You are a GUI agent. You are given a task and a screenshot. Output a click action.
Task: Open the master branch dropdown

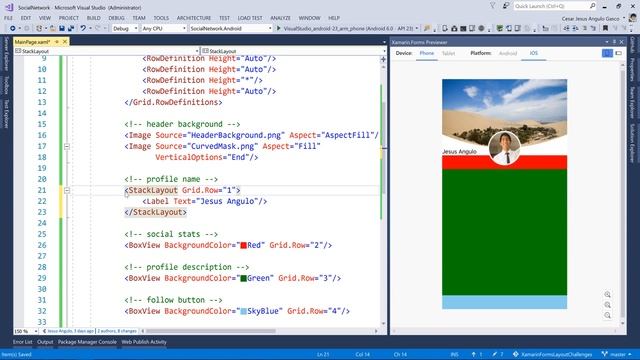[x=618, y=354]
